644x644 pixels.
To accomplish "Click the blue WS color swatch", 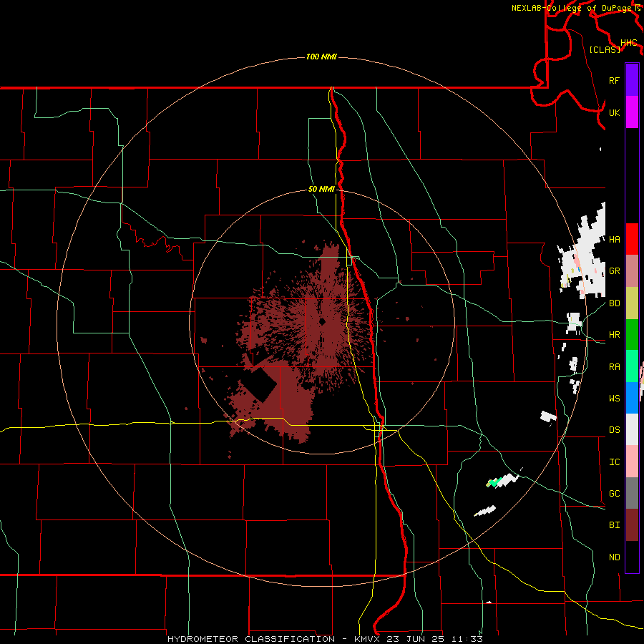I will tap(632, 398).
